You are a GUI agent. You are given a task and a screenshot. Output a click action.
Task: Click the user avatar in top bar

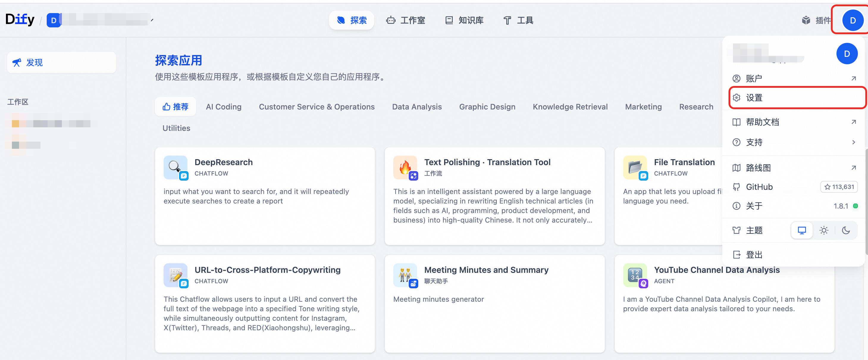852,20
